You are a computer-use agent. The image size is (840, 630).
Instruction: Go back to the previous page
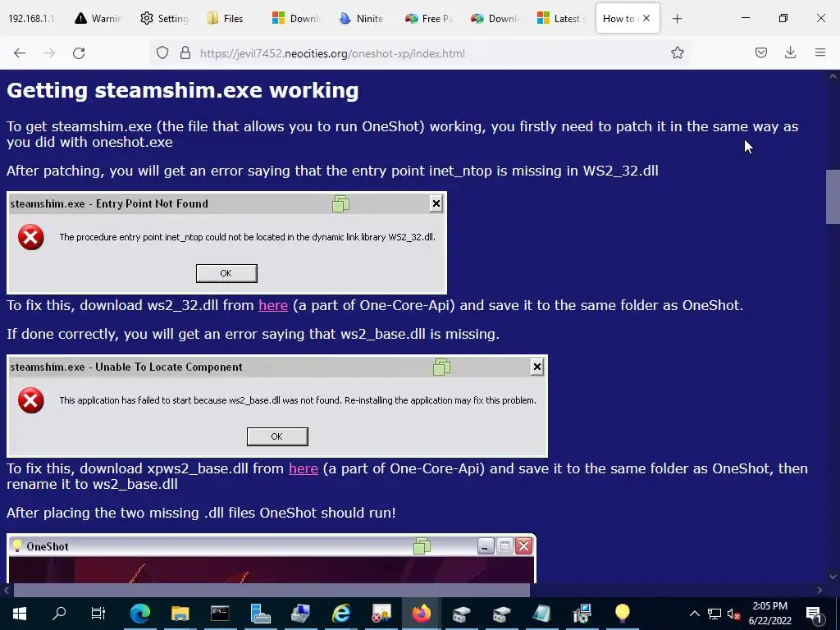20,52
